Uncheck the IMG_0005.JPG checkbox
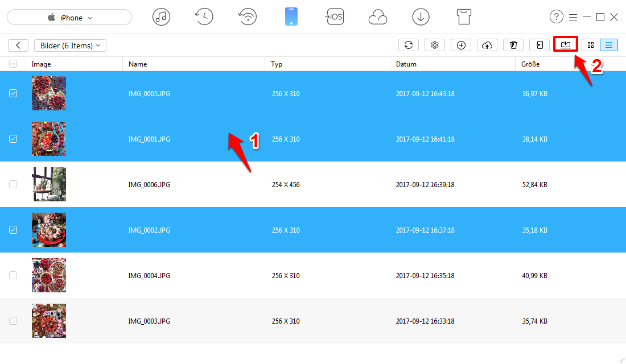The height and width of the screenshot is (364, 626). [x=13, y=94]
